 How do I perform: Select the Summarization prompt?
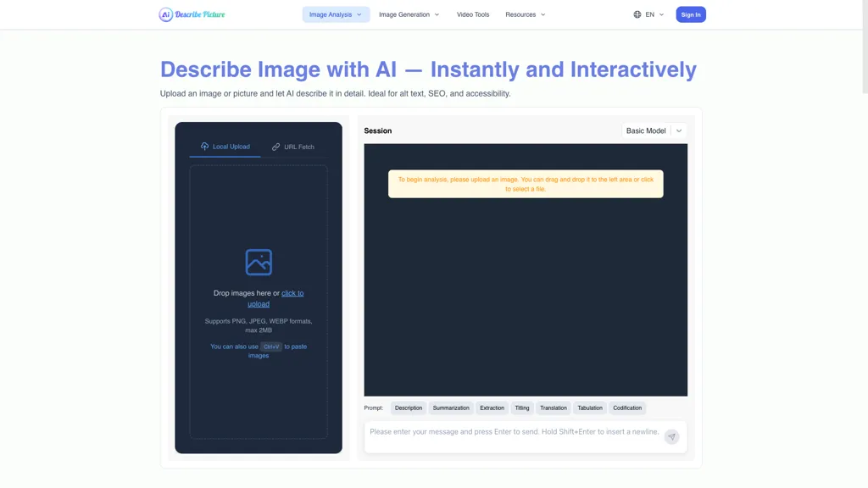coord(451,408)
